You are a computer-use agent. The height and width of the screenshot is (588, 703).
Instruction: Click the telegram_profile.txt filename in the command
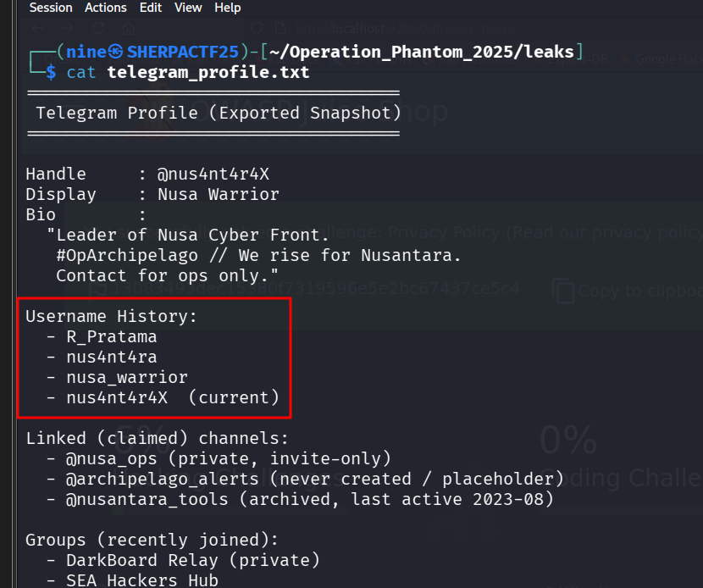click(208, 73)
